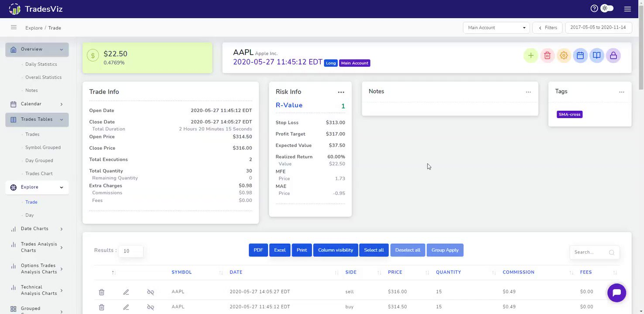Expand the Overview sidebar section
Viewport: 644px width, 314px height.
coord(37,49)
